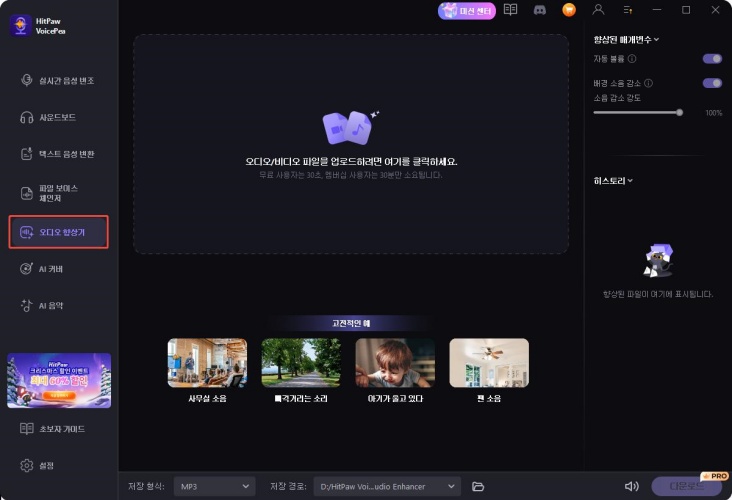Show info tooltip icon next to 배경 소음 감소

click(x=648, y=83)
